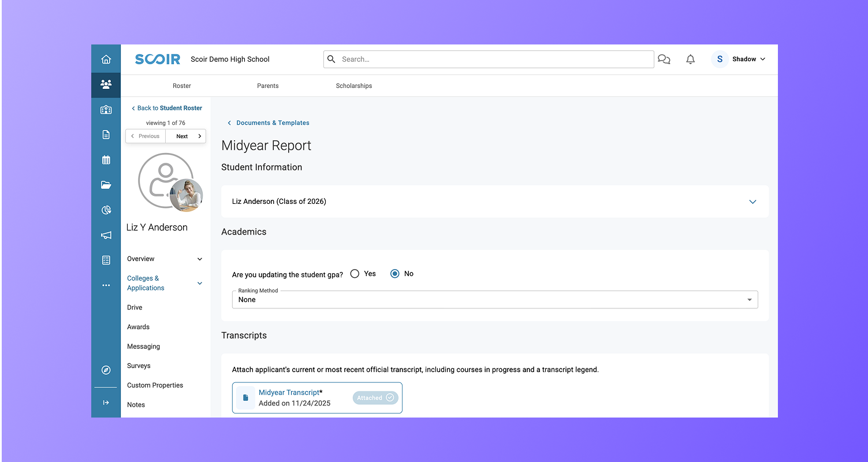This screenshot has width=868, height=462.
Task: Collapse the Colleges & Applications section
Action: [199, 283]
